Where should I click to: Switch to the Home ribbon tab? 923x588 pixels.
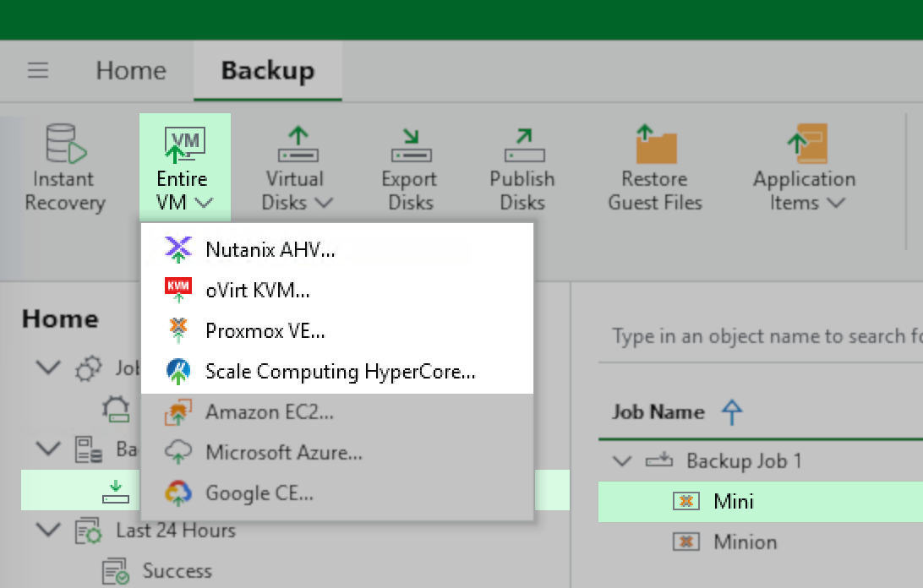click(x=131, y=70)
